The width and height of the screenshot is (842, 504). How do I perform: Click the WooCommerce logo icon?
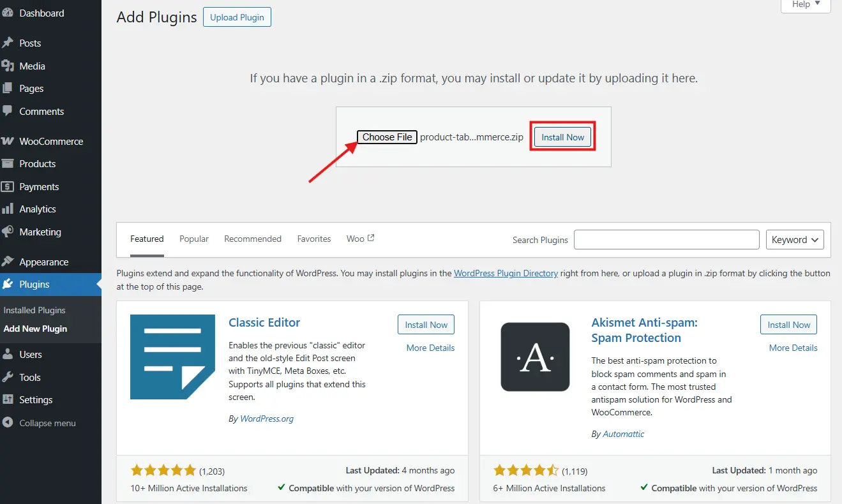point(8,141)
